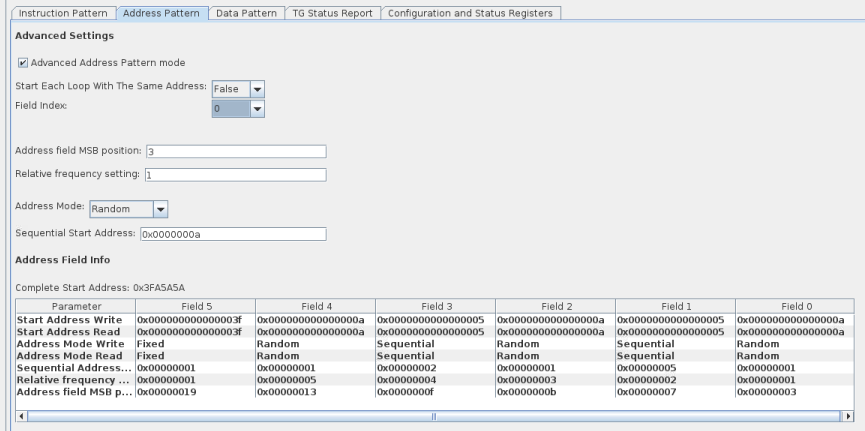
Task: Click the Parameter column header
Action: click(x=75, y=306)
